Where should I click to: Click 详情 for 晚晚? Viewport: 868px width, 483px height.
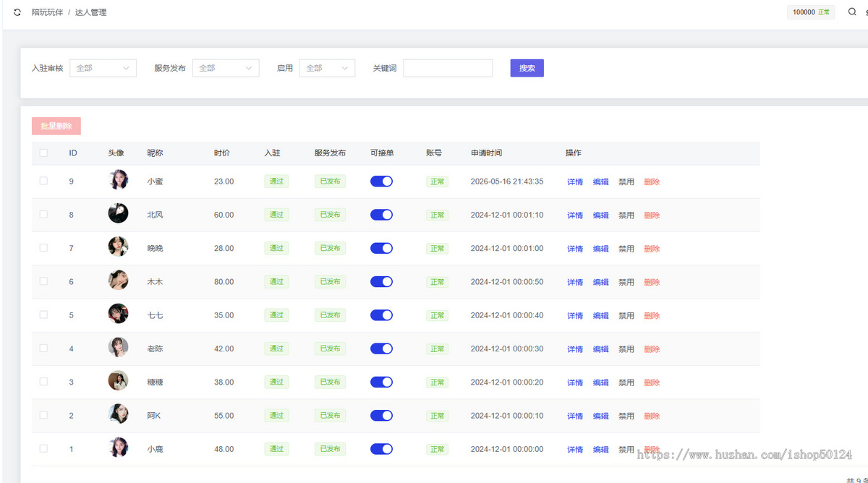[575, 249]
